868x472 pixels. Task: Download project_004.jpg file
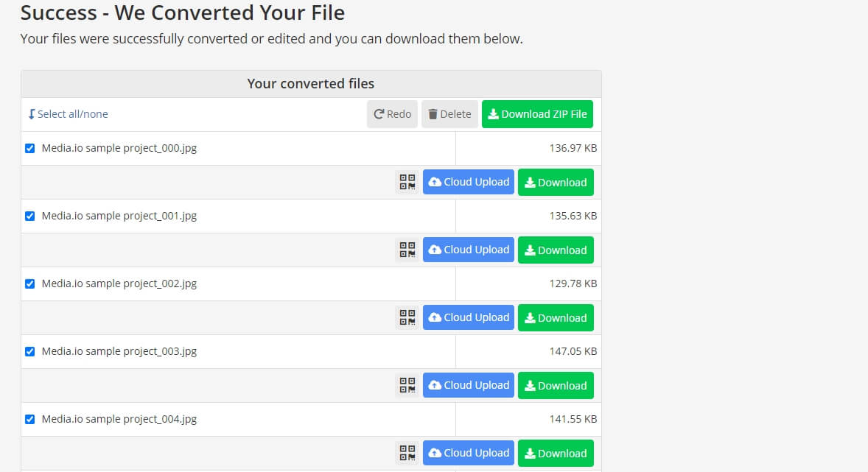[x=556, y=453]
